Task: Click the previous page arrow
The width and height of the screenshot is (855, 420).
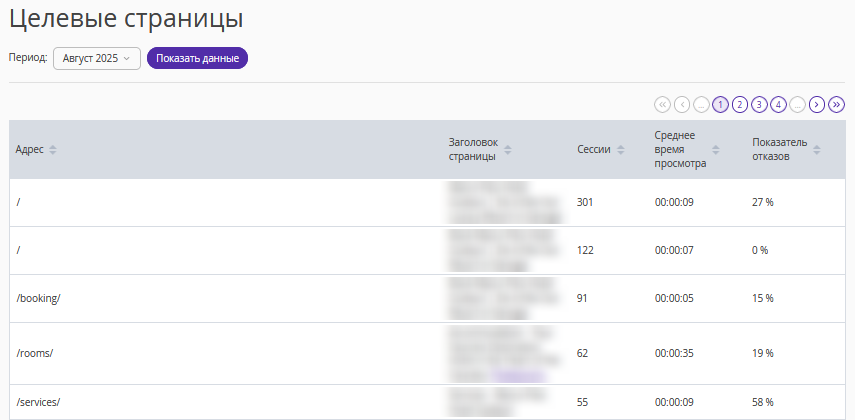Action: 682,104
